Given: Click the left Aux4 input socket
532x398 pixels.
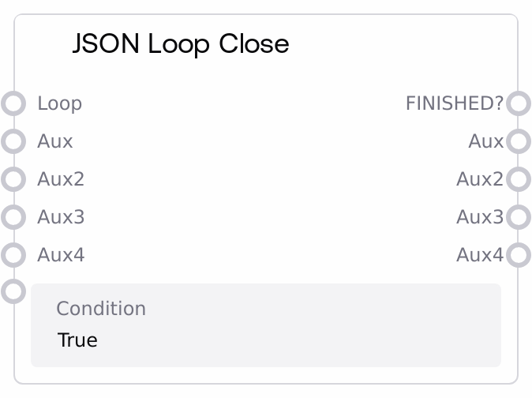Looking at the screenshot, I should click(x=14, y=254).
